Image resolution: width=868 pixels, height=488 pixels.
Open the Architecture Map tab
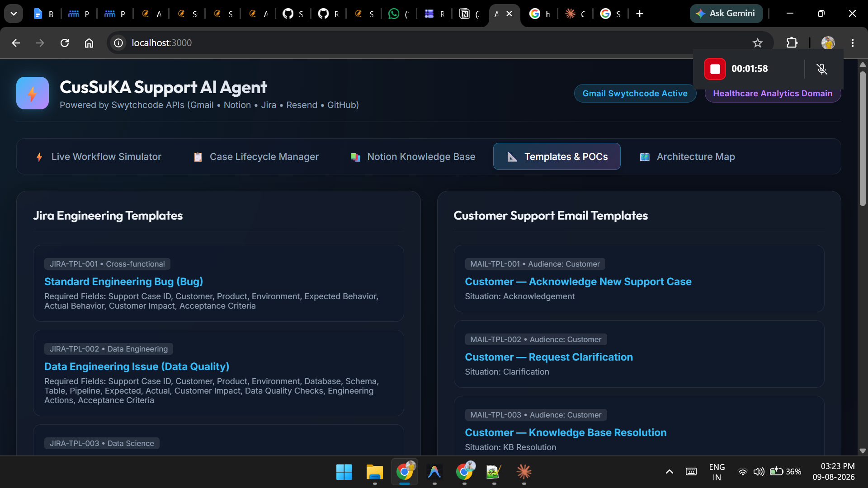click(687, 157)
